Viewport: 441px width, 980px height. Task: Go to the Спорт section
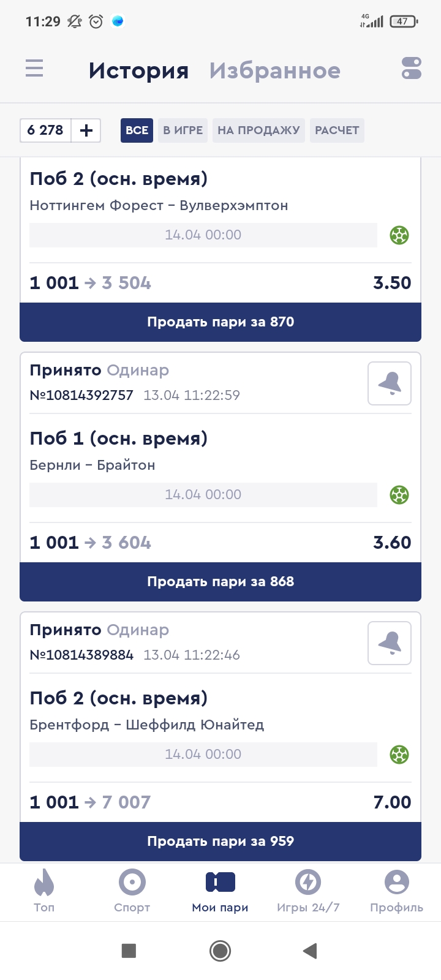click(x=132, y=891)
